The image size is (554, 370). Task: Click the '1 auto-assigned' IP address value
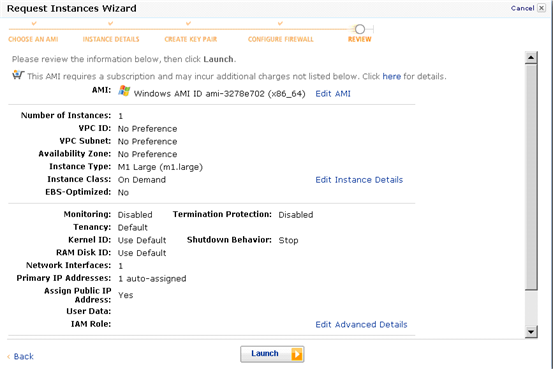pyautogui.click(x=152, y=279)
